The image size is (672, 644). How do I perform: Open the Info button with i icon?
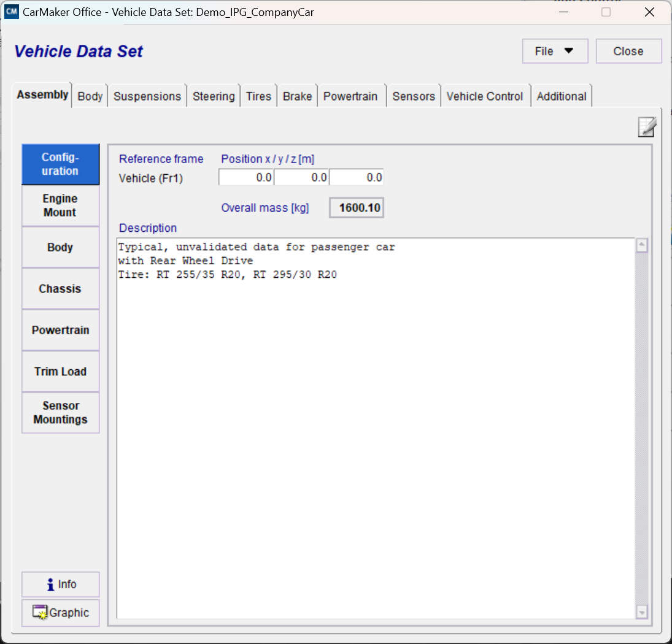(60, 585)
